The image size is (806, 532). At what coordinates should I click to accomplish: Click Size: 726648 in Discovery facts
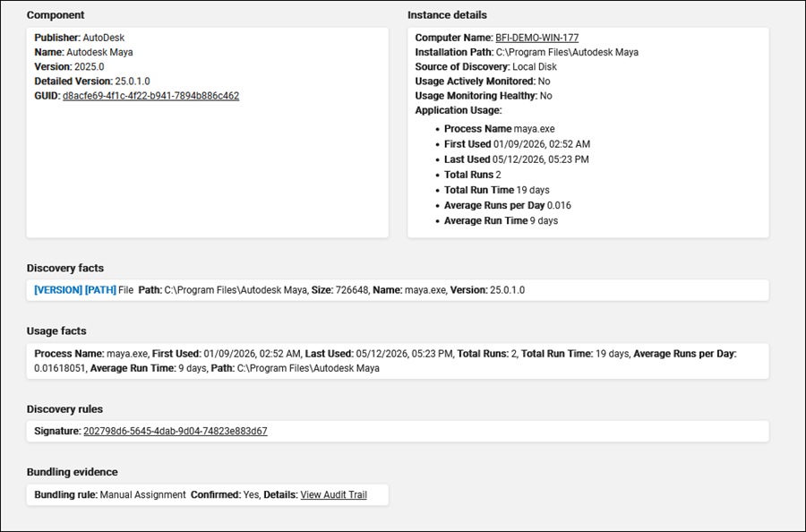[339, 290]
